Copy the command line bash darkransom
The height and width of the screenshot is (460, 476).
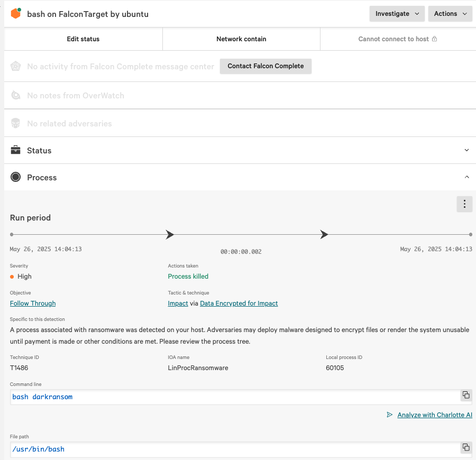pos(466,395)
